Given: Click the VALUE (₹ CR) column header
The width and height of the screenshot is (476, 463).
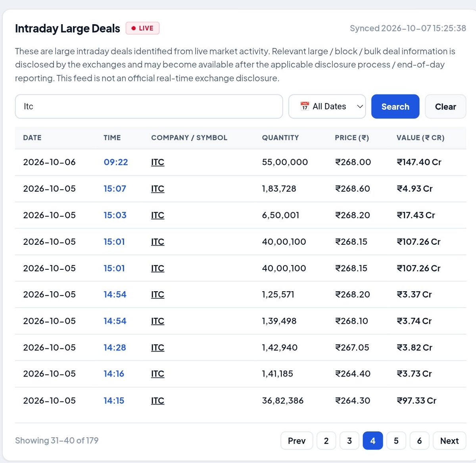Looking at the screenshot, I should pyautogui.click(x=420, y=138).
